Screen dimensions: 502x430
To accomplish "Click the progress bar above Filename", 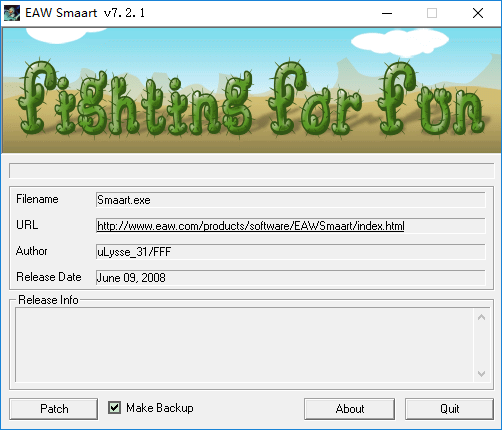I will (x=251, y=171).
